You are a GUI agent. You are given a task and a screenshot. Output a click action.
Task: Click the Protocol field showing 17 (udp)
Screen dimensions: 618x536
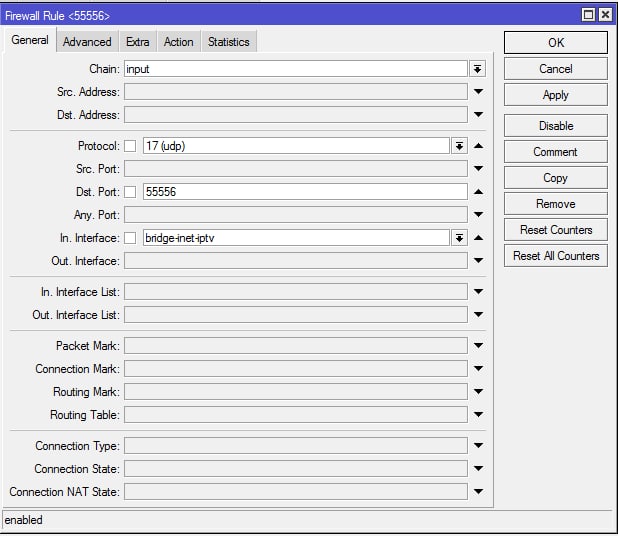(296, 146)
